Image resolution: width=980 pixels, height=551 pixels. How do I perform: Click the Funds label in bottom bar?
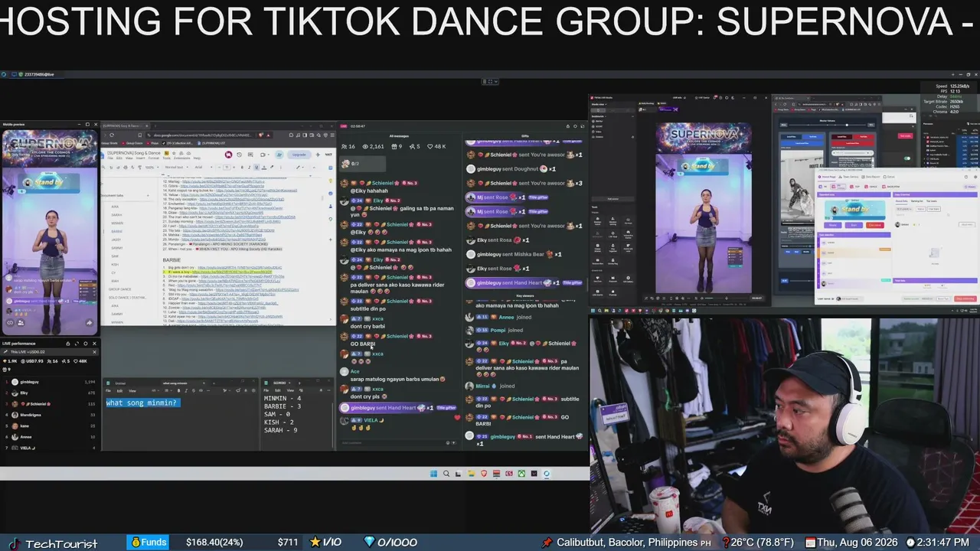point(149,543)
